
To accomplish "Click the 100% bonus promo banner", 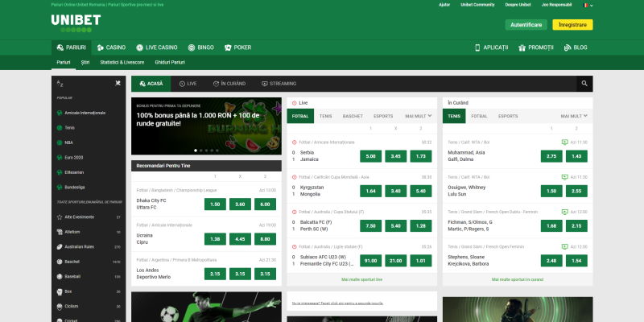I will (206, 126).
